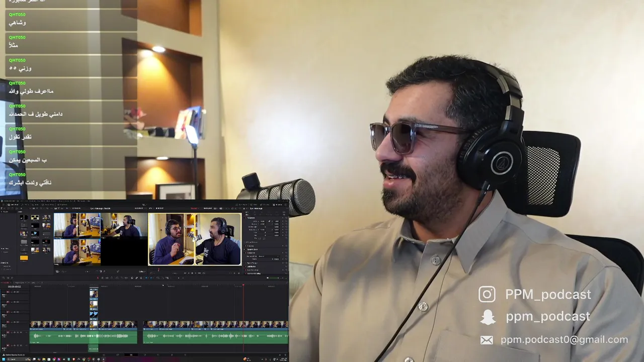Select the orange clip in media pool
This screenshot has height=362, width=644.
pos(24,258)
